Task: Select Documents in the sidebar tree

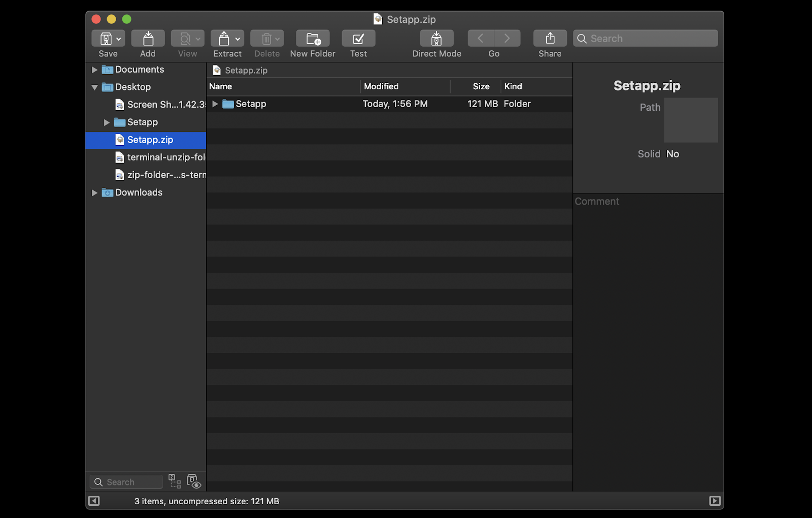Action: [x=140, y=70]
